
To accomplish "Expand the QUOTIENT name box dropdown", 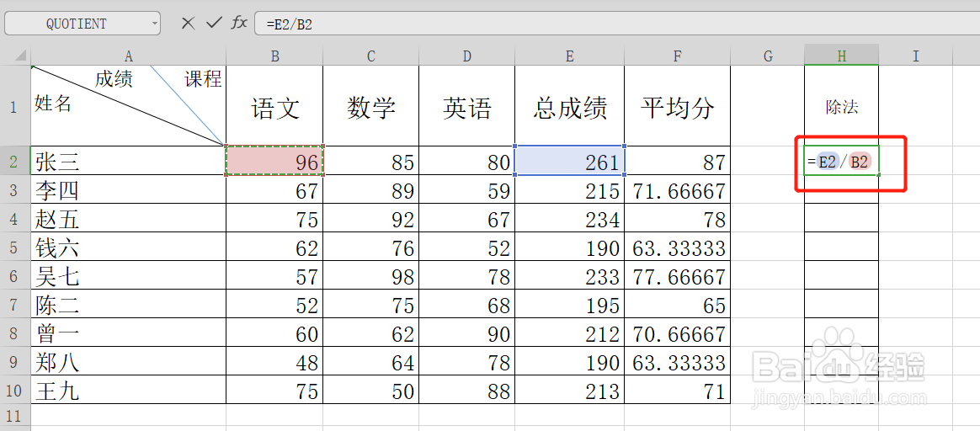I will [154, 24].
